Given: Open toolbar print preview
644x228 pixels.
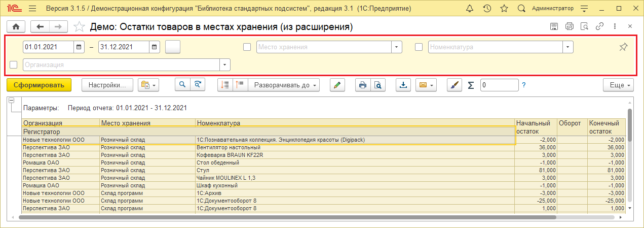Looking at the screenshot, I should 378,85.
